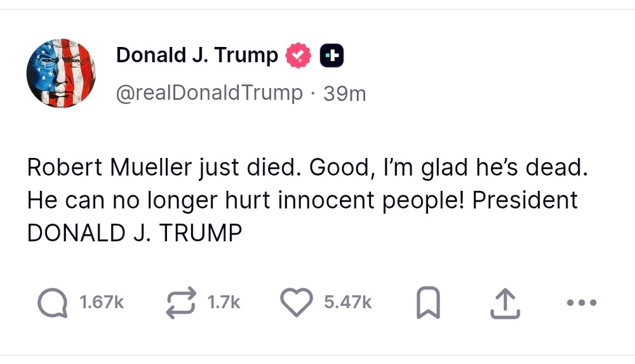Click the 1.7k repost count
Screen dimensions: 635x364
pos(224,302)
